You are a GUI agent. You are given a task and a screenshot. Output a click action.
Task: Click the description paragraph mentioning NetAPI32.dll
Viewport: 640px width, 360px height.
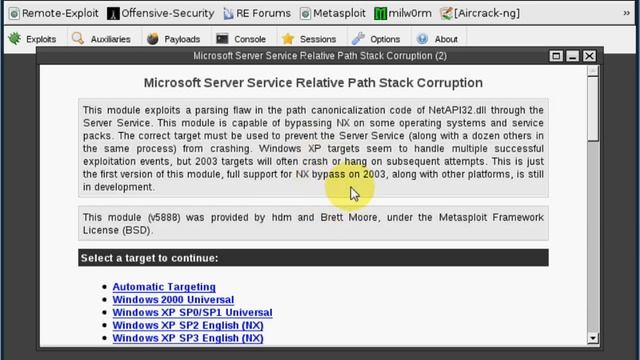313,148
